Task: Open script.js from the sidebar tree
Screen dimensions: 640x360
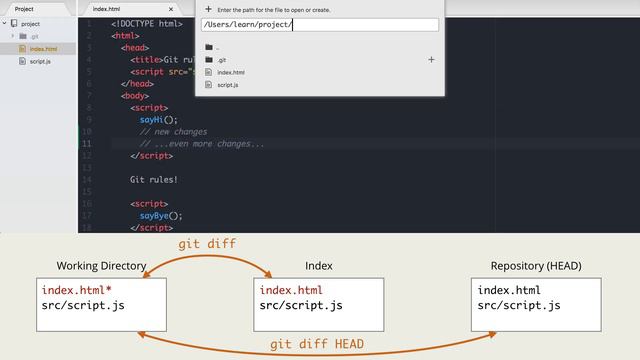Action: 40,62
